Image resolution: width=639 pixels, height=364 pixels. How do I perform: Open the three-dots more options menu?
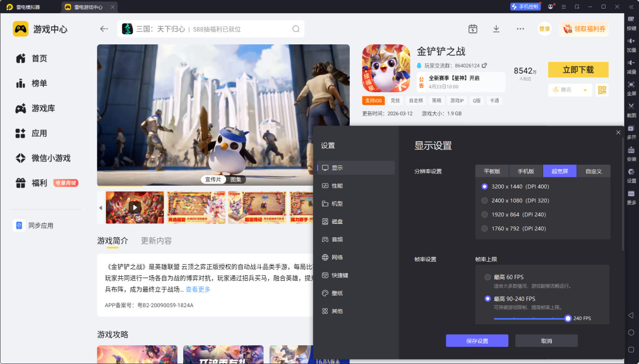click(x=520, y=29)
